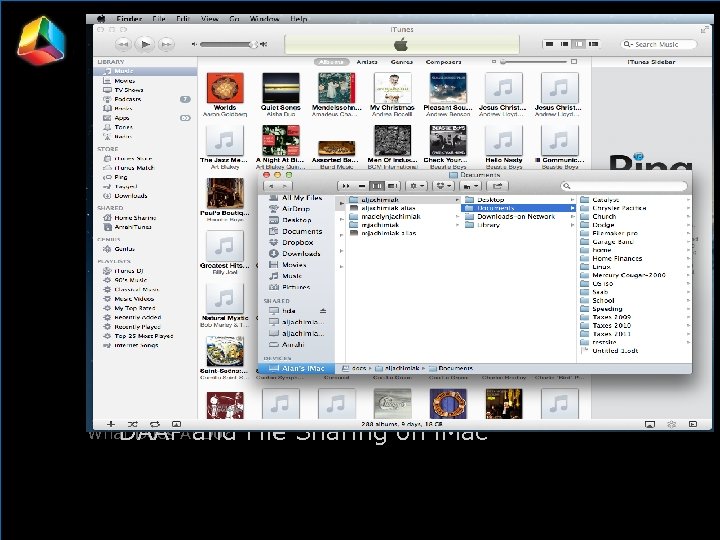
Task: Click in the Finder search field
Action: pos(624,186)
